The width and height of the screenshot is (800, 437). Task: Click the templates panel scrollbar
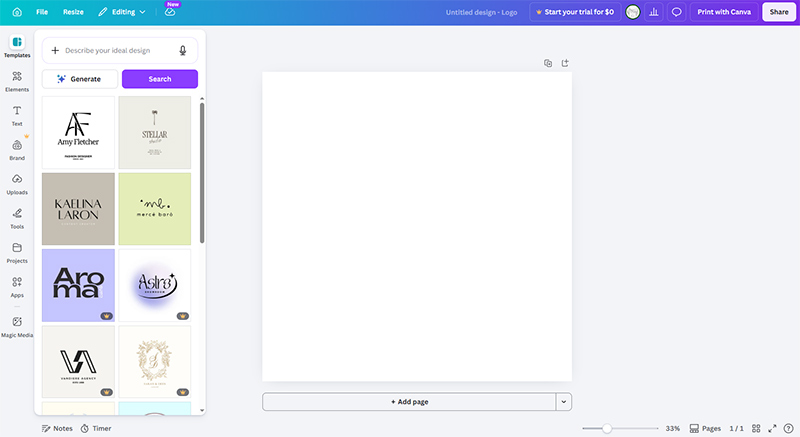(202, 173)
